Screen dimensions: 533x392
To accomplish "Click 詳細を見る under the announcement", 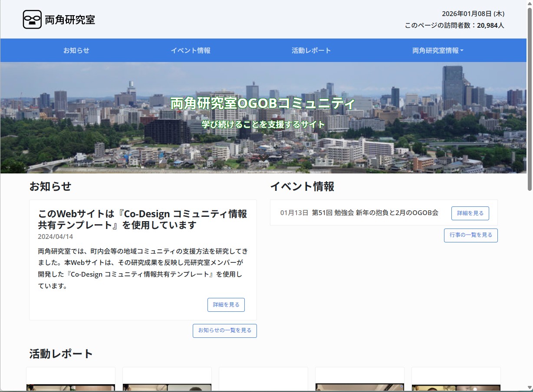I will (x=226, y=304).
